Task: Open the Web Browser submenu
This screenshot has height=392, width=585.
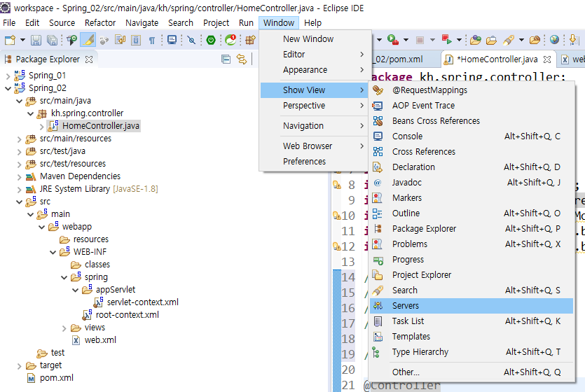Action: 314,146
